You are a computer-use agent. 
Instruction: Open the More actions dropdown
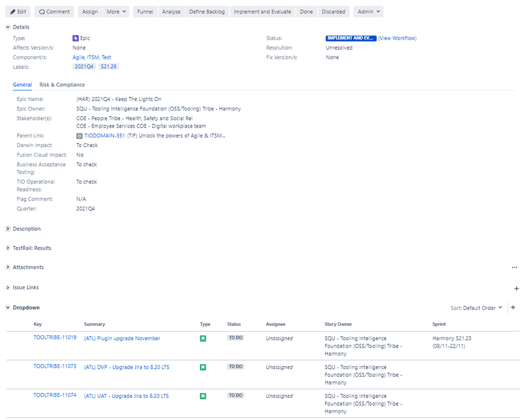(116, 12)
